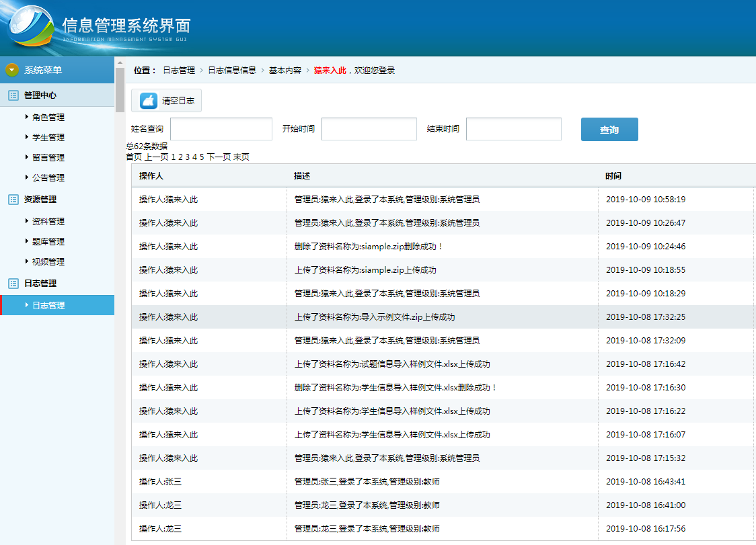
Task: Expand arrow beside 学生管理
Action: (26, 137)
